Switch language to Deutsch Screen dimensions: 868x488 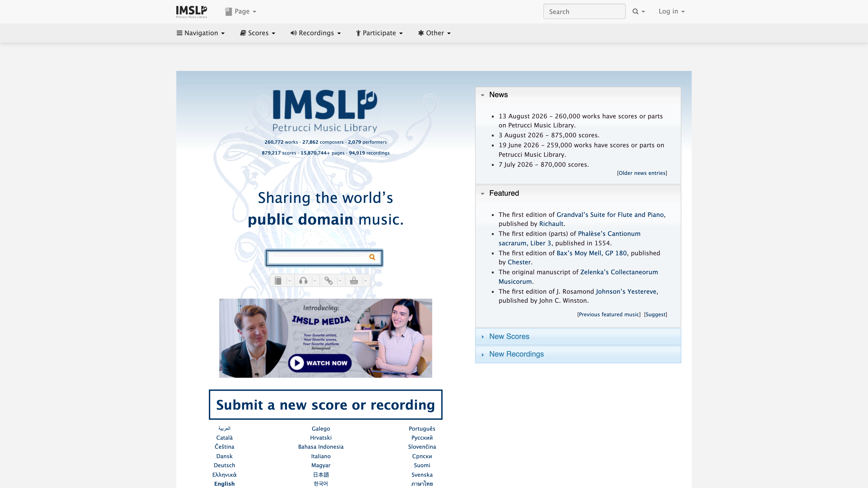[224, 465]
